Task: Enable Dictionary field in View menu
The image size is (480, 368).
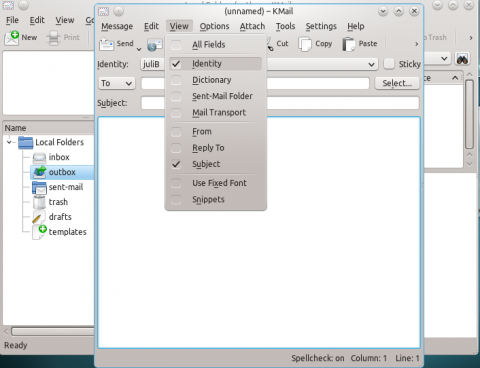Action: [x=215, y=80]
